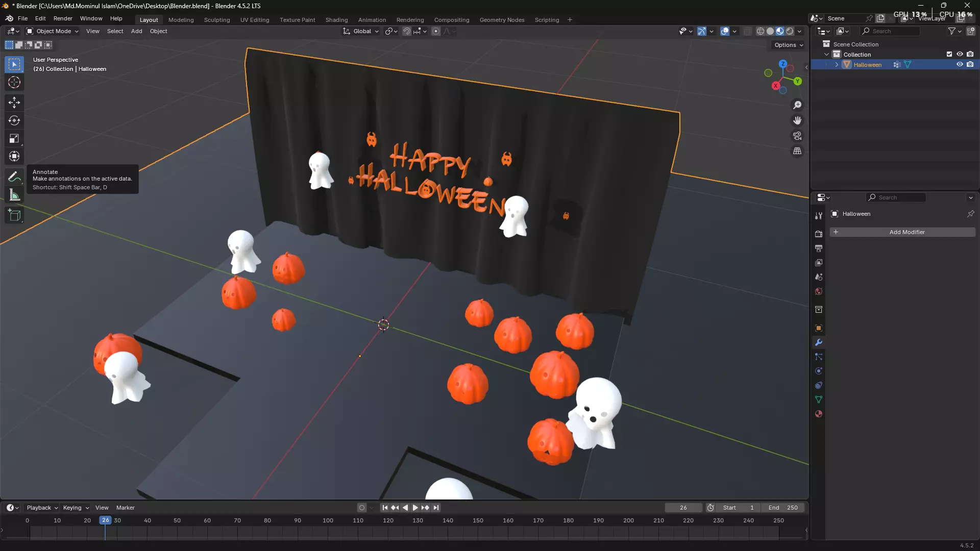The height and width of the screenshot is (551, 980).
Task: Open viewport Options dropdown
Action: (789, 45)
